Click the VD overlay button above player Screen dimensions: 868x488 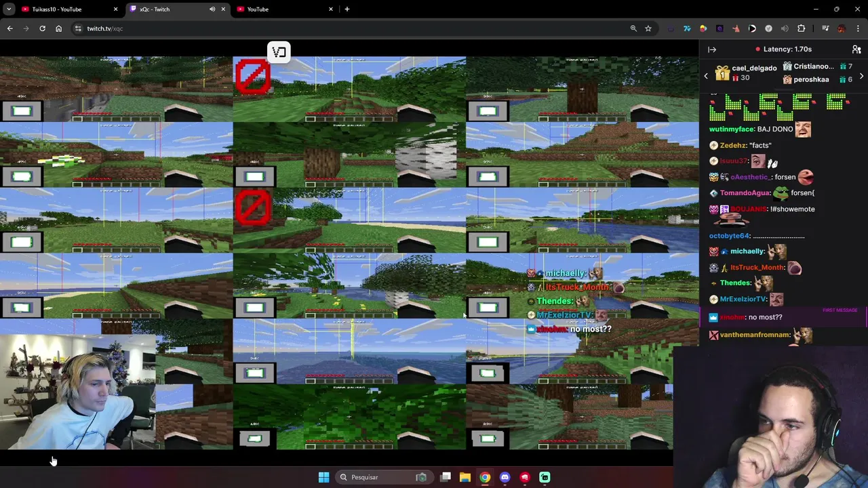[279, 52]
